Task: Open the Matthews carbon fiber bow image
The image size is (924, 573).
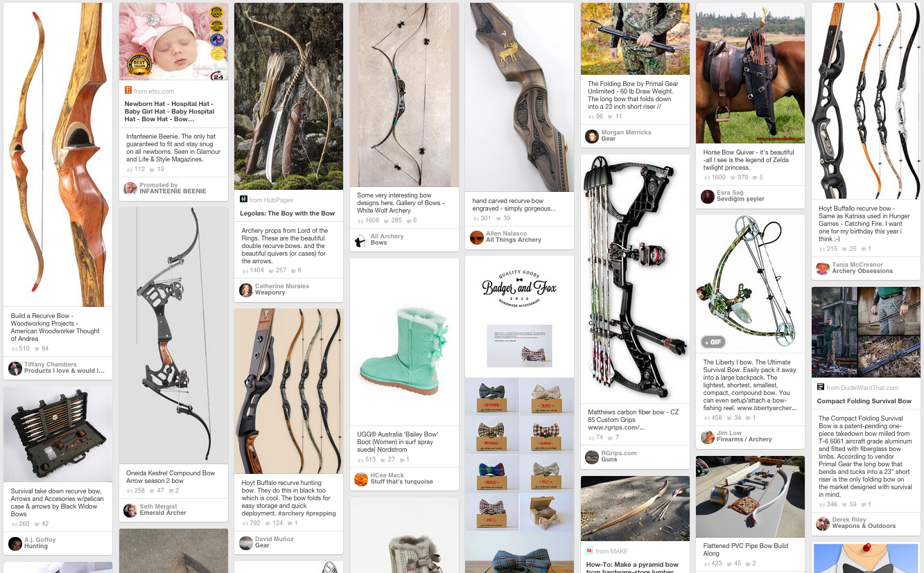Action: (x=635, y=279)
